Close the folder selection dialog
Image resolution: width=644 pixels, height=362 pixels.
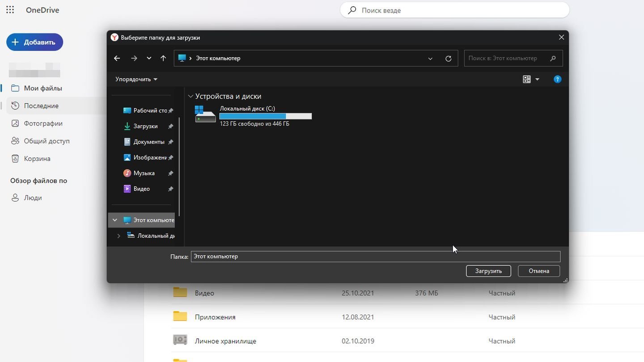pyautogui.click(x=561, y=38)
